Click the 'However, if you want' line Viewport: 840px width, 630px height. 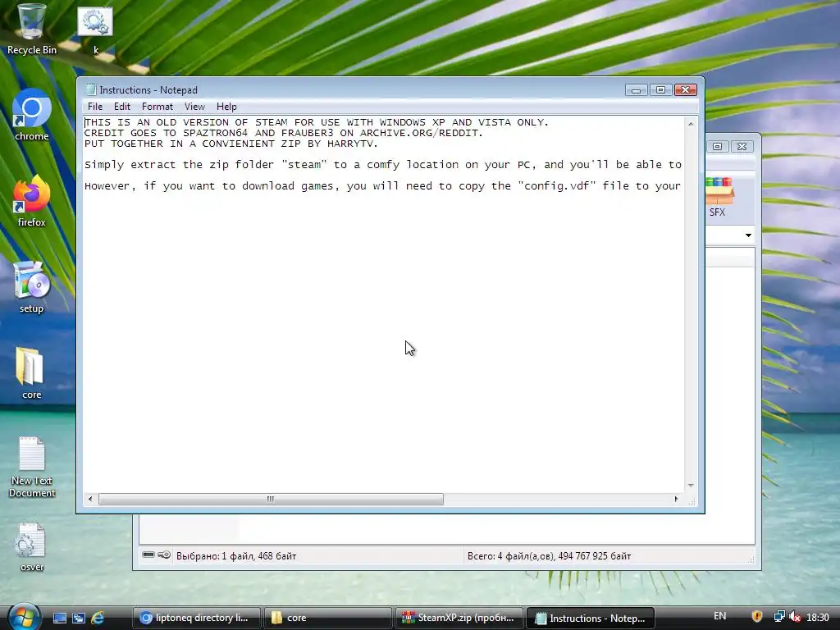point(382,186)
